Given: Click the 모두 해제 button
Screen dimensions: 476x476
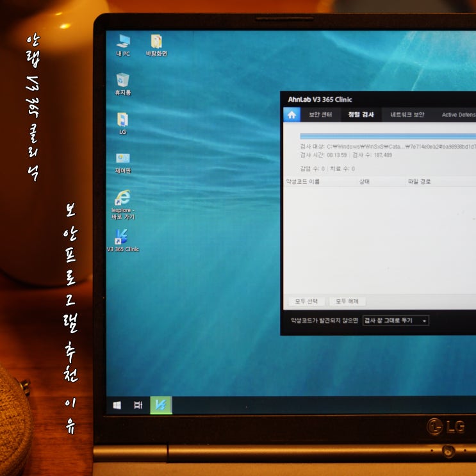Looking at the screenshot, I should tap(347, 301).
